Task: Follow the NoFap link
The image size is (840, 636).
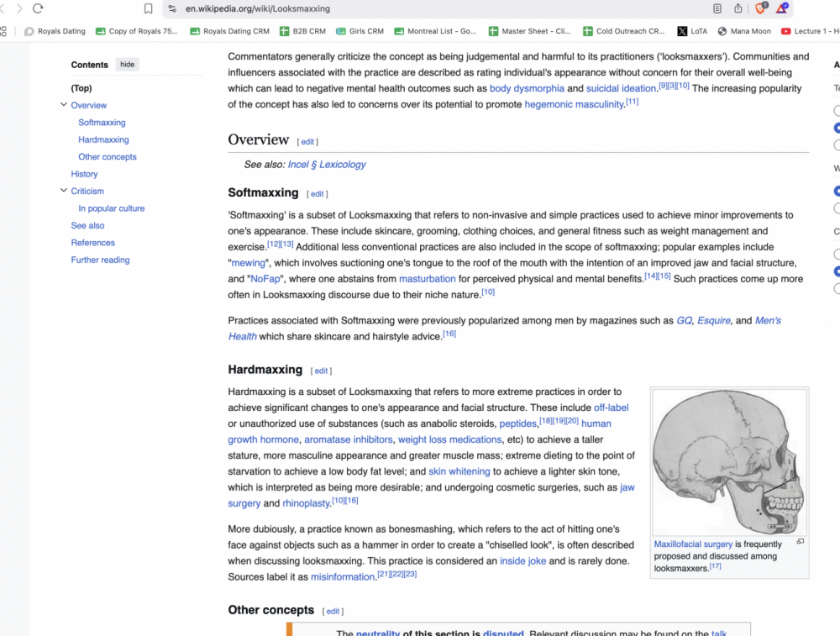Action: (x=265, y=279)
